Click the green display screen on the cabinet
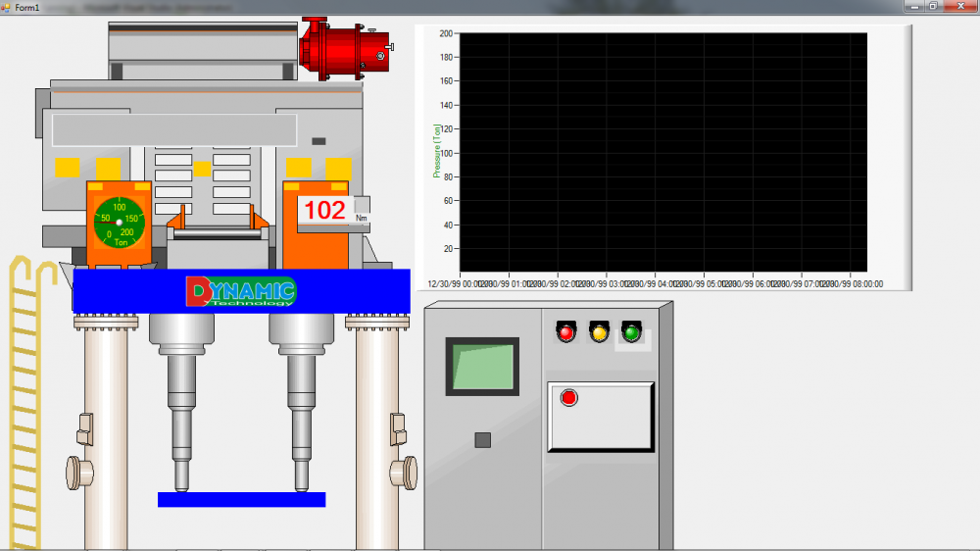 482,367
